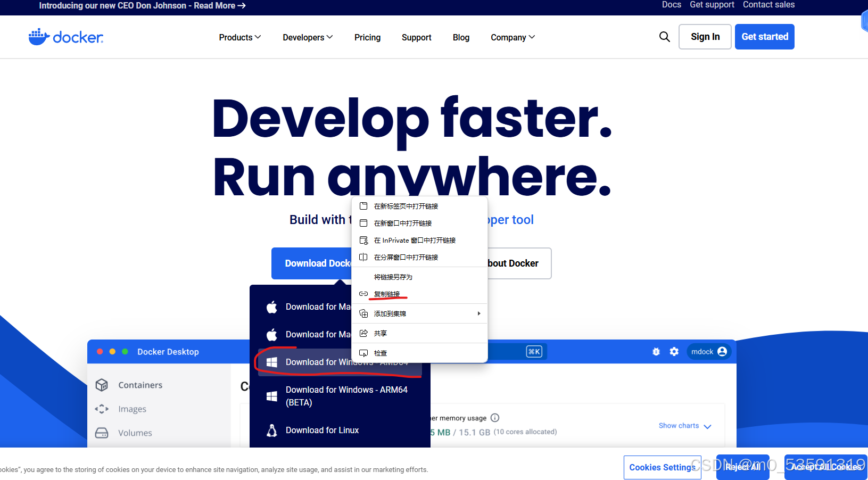
Task: Expand the Company dropdown
Action: point(513,37)
